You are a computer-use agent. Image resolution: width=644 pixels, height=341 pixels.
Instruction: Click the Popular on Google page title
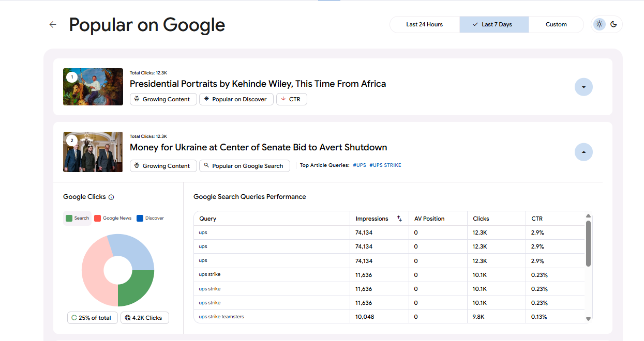click(147, 25)
